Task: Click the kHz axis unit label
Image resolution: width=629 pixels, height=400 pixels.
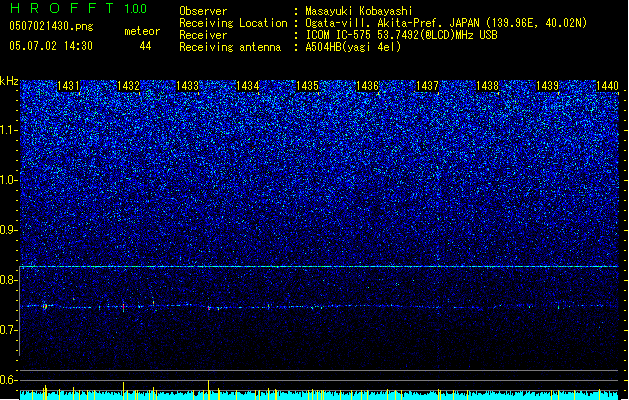Action: (x=9, y=81)
